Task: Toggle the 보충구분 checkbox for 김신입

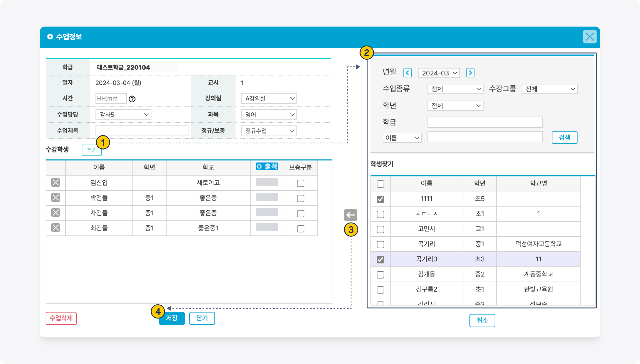Action: pyautogui.click(x=300, y=183)
